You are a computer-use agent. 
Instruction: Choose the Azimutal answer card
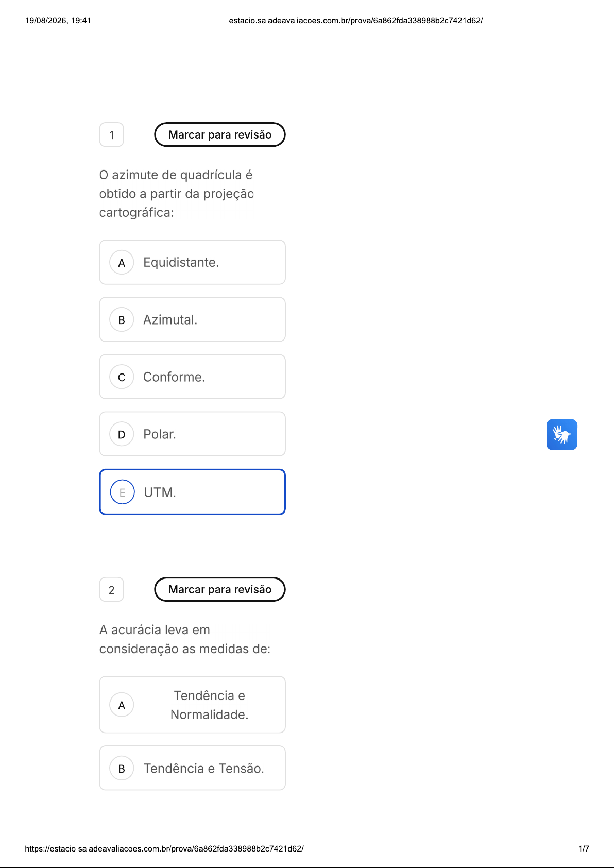[x=193, y=319]
